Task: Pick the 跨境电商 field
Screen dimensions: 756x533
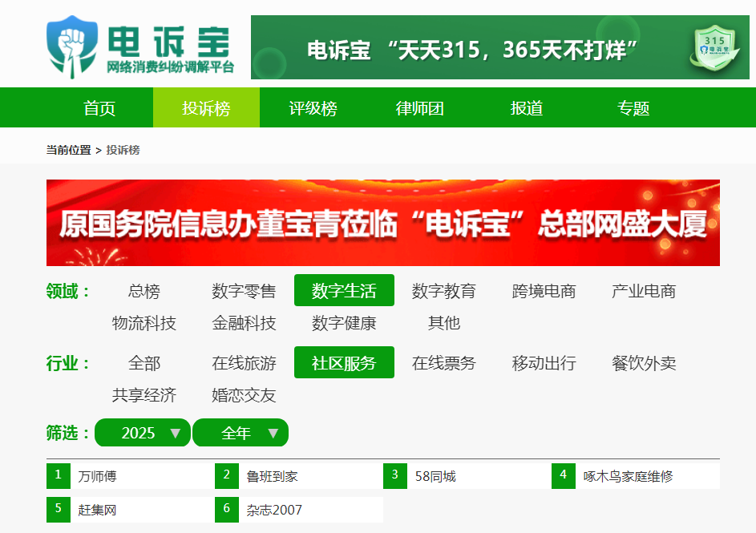Action: pos(544,291)
